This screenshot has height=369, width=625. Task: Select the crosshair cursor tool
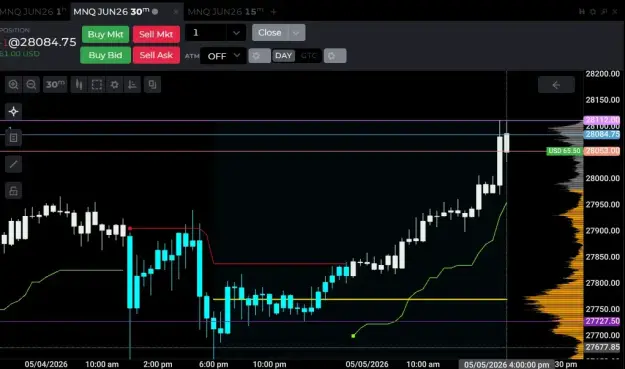(14, 111)
